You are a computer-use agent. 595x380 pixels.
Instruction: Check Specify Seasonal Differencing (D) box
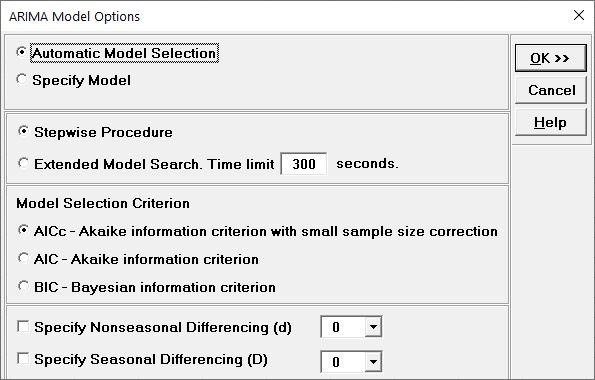[x=23, y=359]
